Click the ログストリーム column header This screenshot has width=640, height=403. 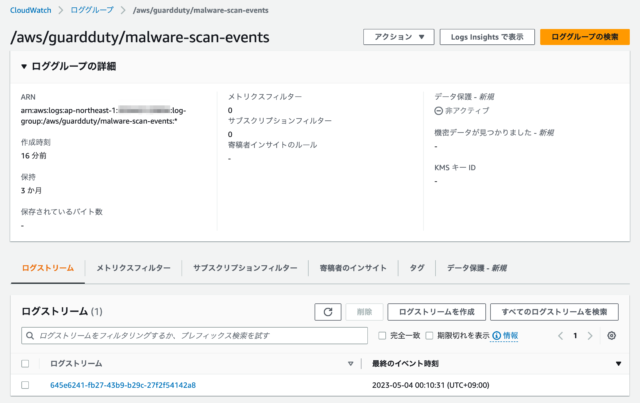click(76, 363)
